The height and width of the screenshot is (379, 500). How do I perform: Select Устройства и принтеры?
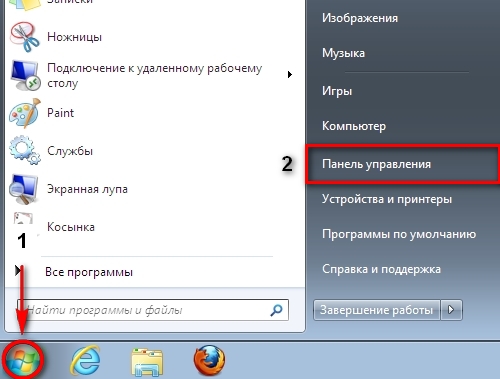(x=387, y=199)
